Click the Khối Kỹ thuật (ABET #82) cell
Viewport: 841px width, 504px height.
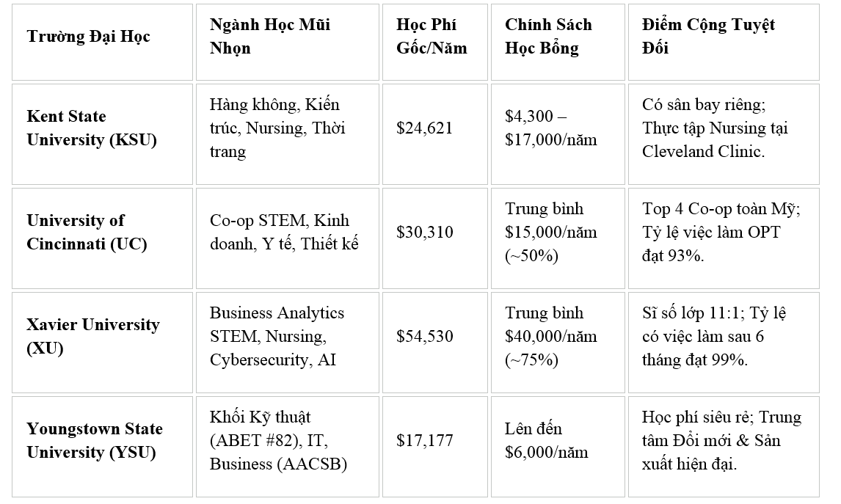tap(288, 447)
